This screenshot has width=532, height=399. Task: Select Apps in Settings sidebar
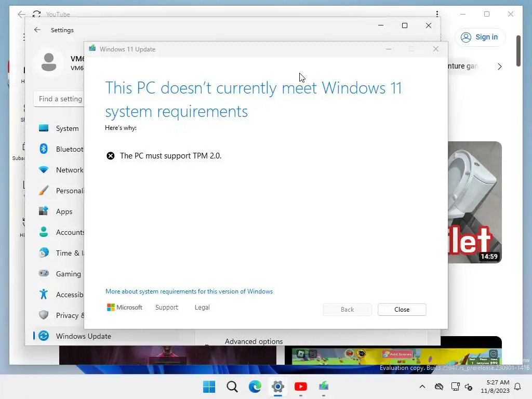point(59,211)
